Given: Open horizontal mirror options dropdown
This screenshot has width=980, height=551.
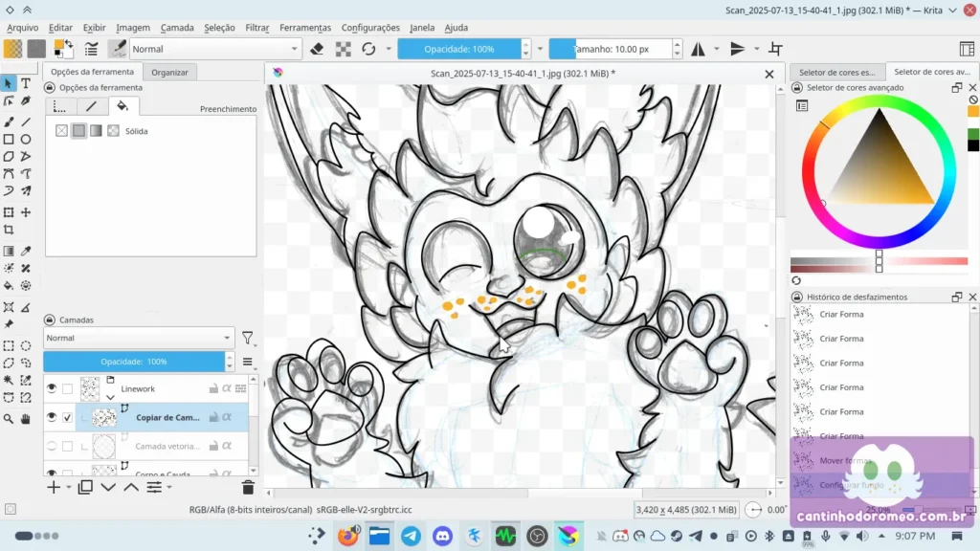Looking at the screenshot, I should click(x=716, y=49).
